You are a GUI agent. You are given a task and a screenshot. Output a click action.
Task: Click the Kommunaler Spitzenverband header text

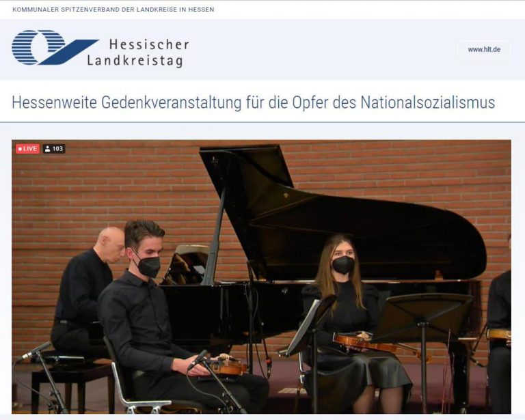pos(113,10)
